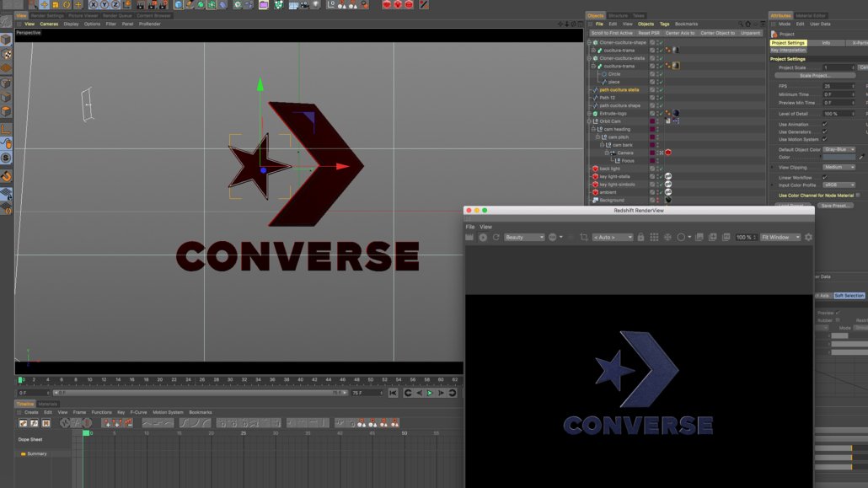The height and width of the screenshot is (488, 868).
Task: Select the Move tool in top toolbar
Action: tap(45, 4)
